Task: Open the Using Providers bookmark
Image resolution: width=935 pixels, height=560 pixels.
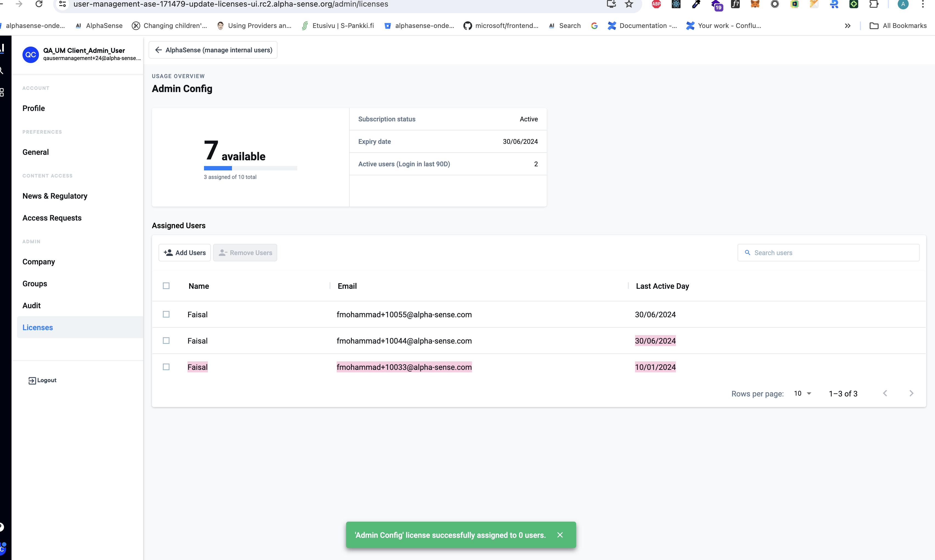Action: coord(254,26)
